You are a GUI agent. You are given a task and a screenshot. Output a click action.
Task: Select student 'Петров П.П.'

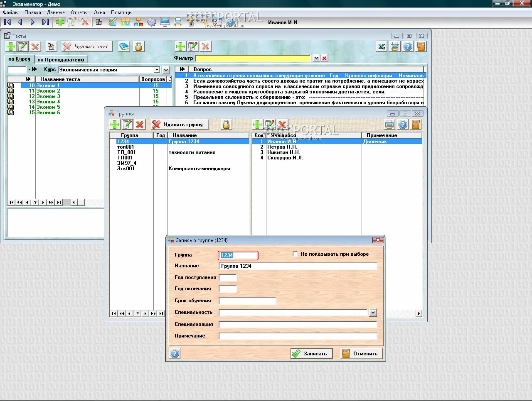[337, 147]
